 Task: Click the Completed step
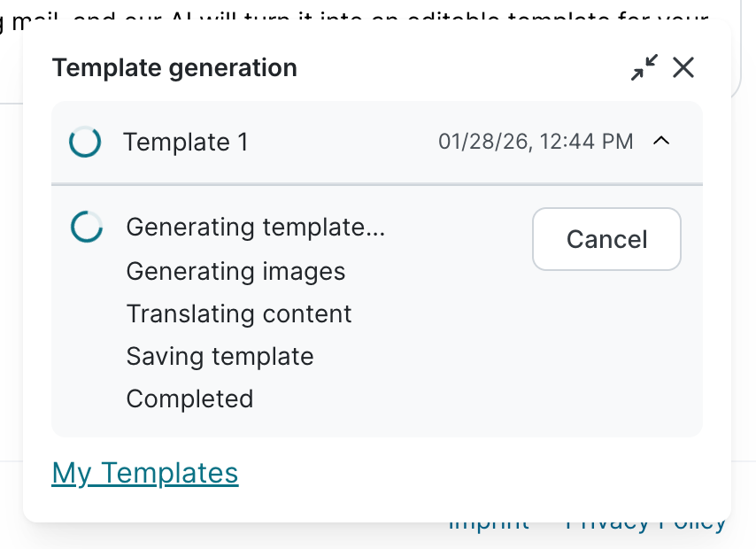[189, 399]
